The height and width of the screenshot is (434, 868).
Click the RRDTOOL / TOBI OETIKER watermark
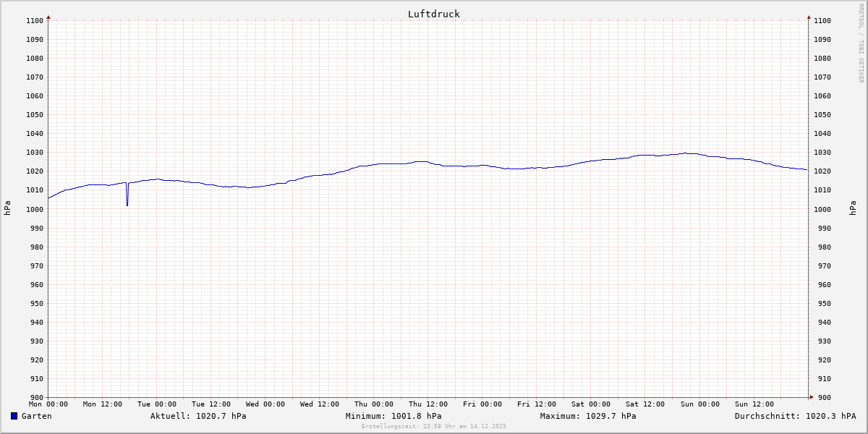[861, 43]
